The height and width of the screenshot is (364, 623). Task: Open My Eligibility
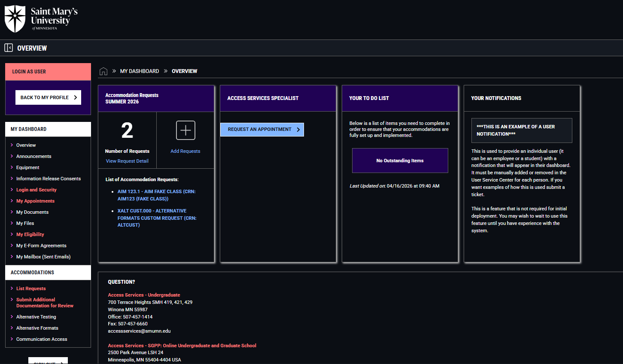pos(30,234)
